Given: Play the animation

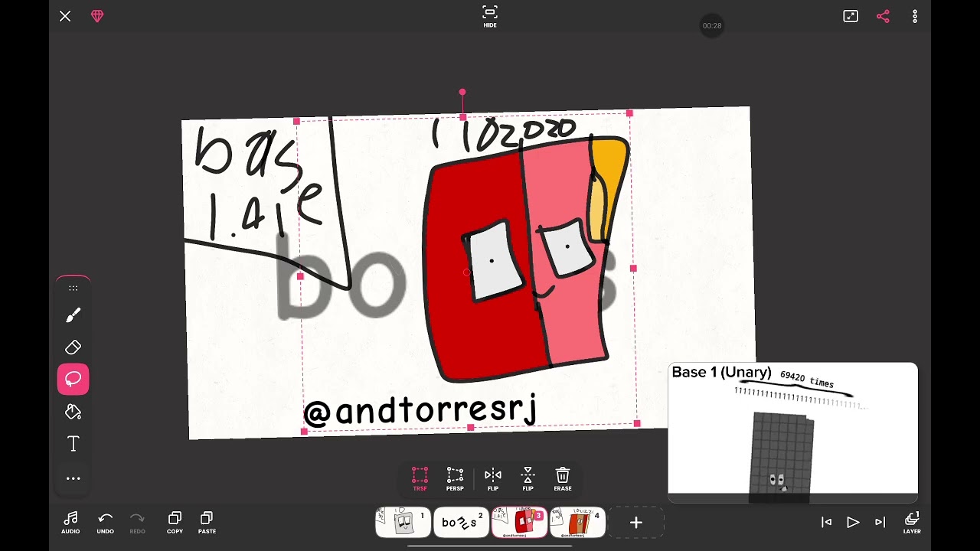Looking at the screenshot, I should tap(853, 522).
